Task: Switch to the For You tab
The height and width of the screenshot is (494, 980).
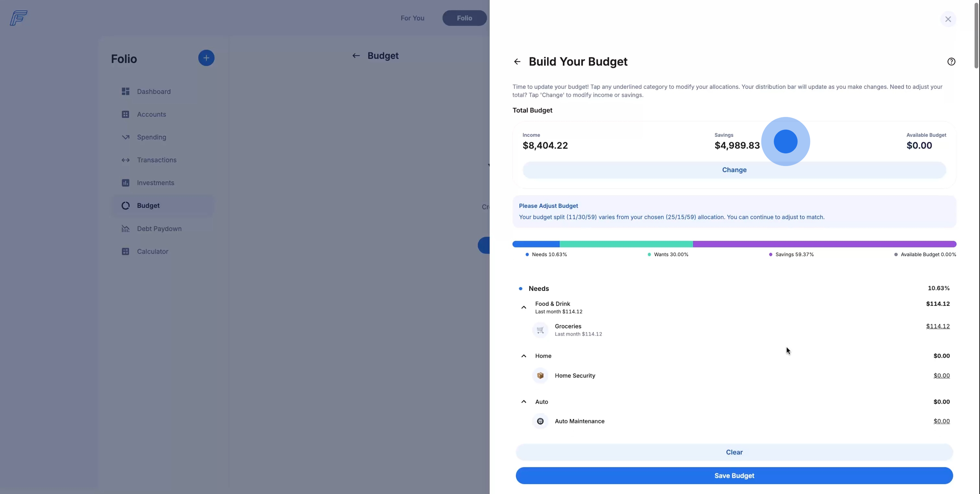Action: 412,18
